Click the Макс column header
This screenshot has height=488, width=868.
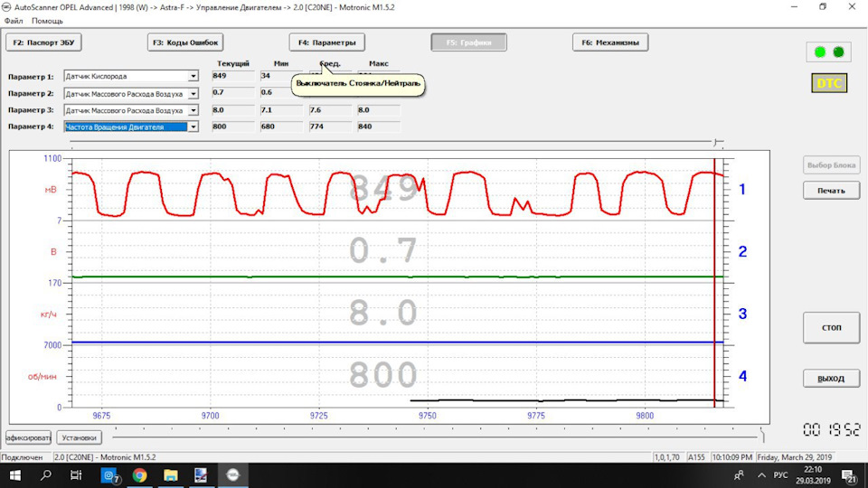click(x=379, y=63)
